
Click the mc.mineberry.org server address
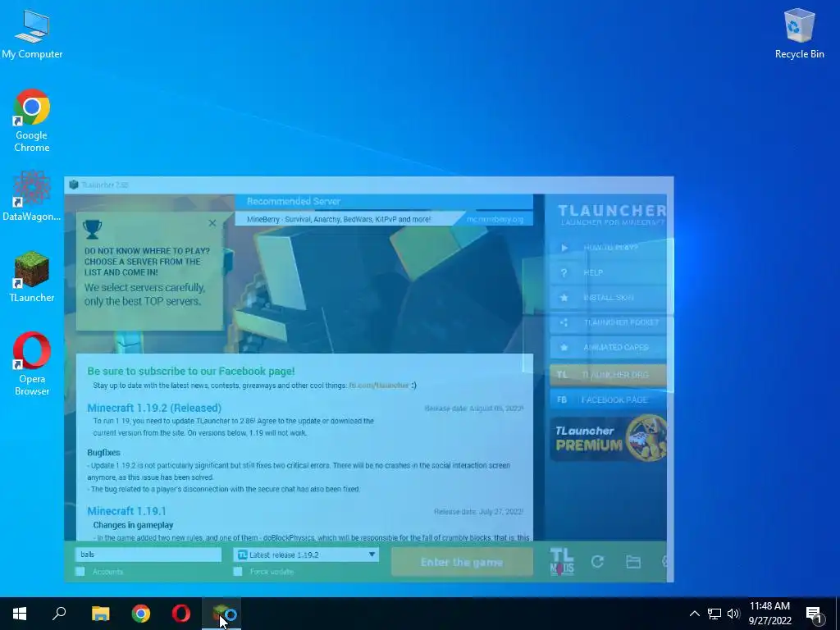pyautogui.click(x=495, y=219)
